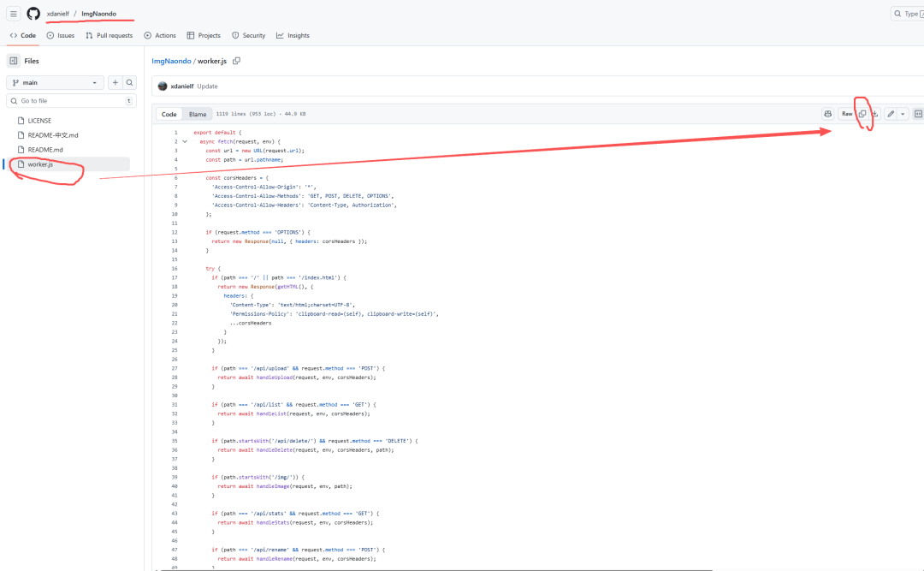Download the raw worker.js file

click(x=874, y=114)
